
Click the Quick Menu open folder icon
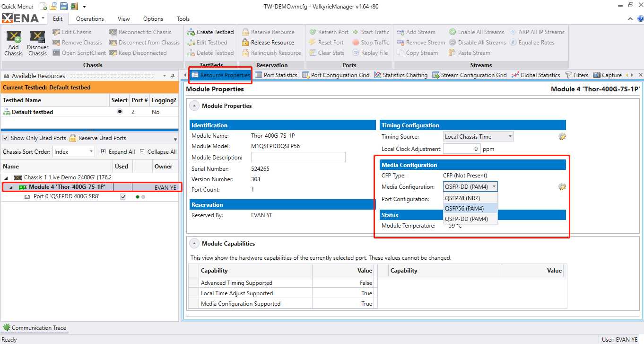click(x=53, y=6)
